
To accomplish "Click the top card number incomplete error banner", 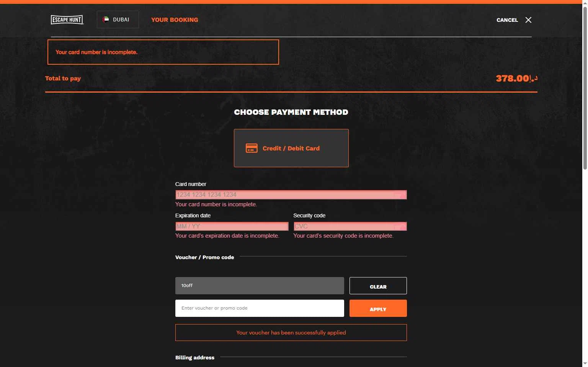I will click(163, 52).
